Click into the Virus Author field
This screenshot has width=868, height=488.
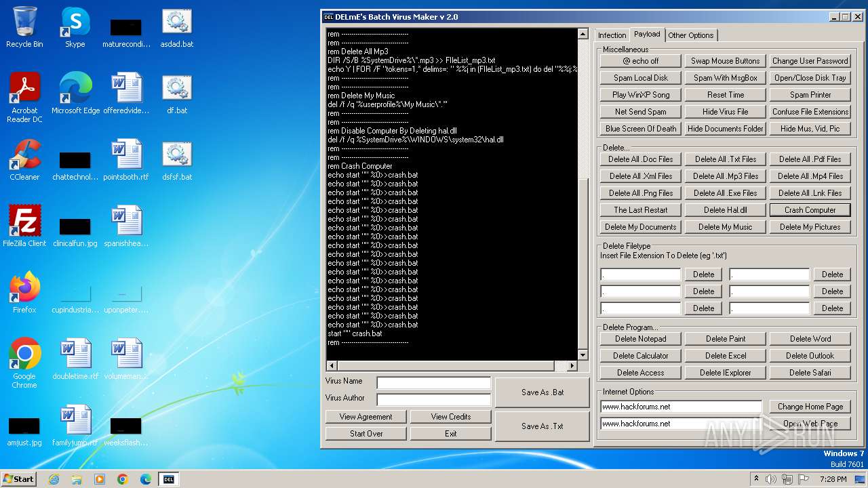pyautogui.click(x=434, y=400)
